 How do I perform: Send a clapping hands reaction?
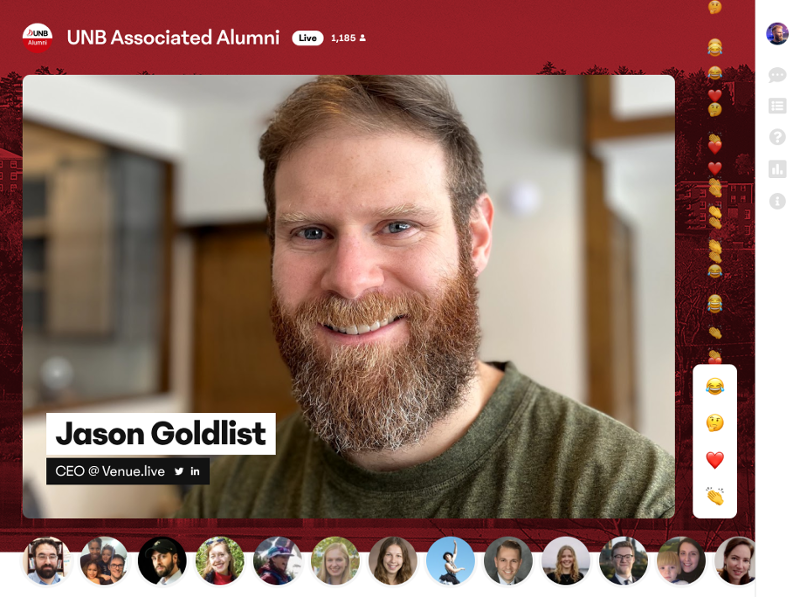pos(715,496)
